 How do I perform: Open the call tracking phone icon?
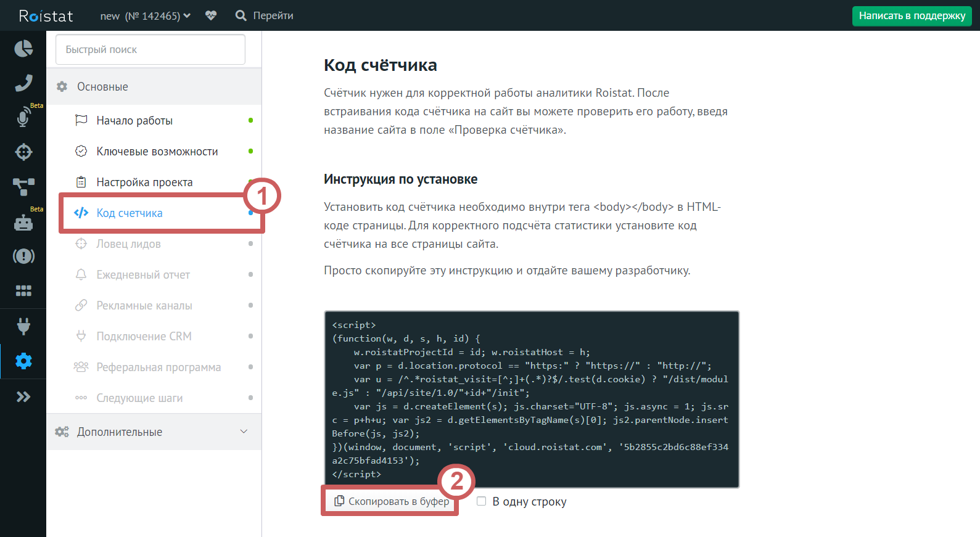pyautogui.click(x=23, y=83)
